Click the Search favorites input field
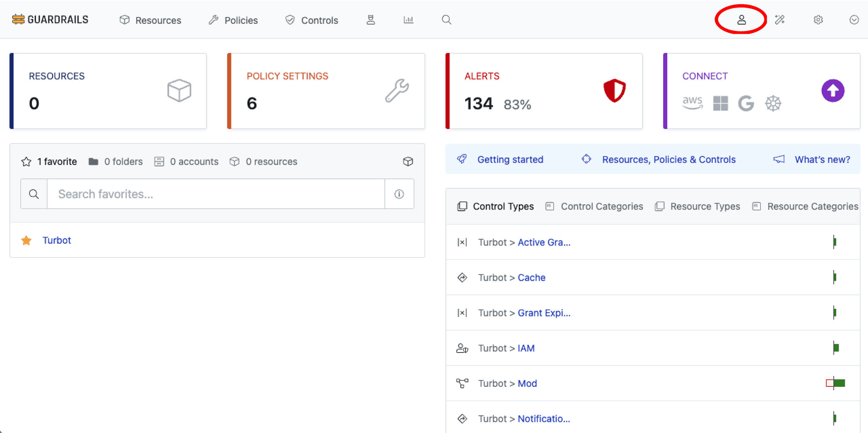Viewport: 868px width, 433px height. (x=216, y=194)
